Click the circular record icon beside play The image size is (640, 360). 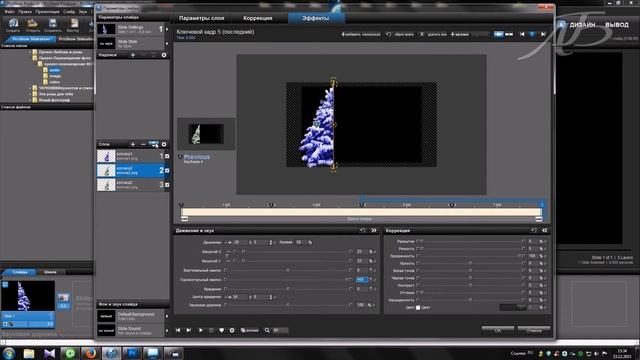(x=211, y=330)
